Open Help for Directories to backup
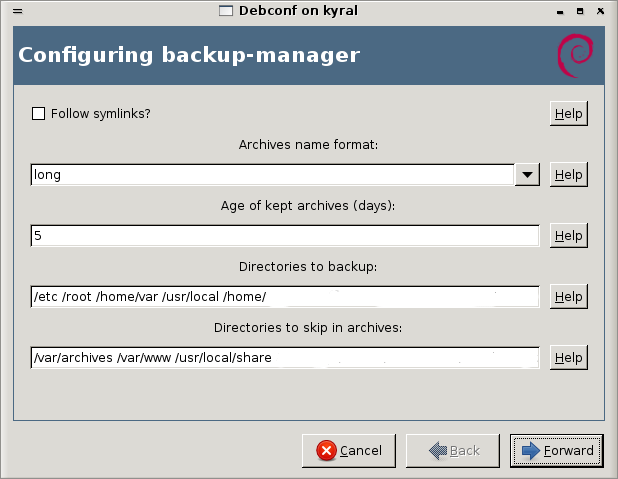 [568, 297]
